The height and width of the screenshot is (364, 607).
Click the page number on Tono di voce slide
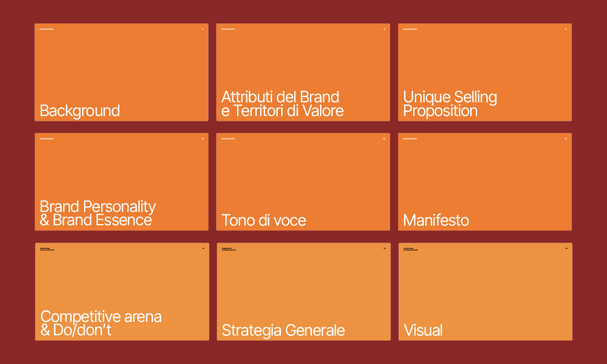(384, 139)
